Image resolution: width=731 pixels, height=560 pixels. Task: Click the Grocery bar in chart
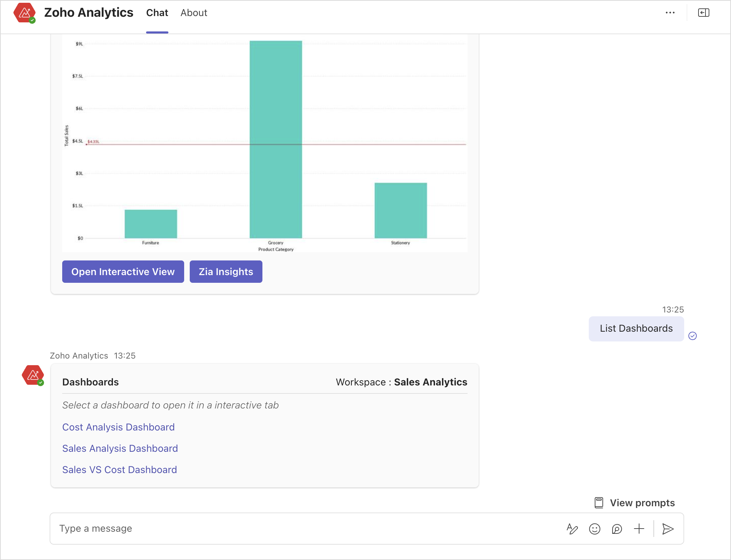pos(276,139)
